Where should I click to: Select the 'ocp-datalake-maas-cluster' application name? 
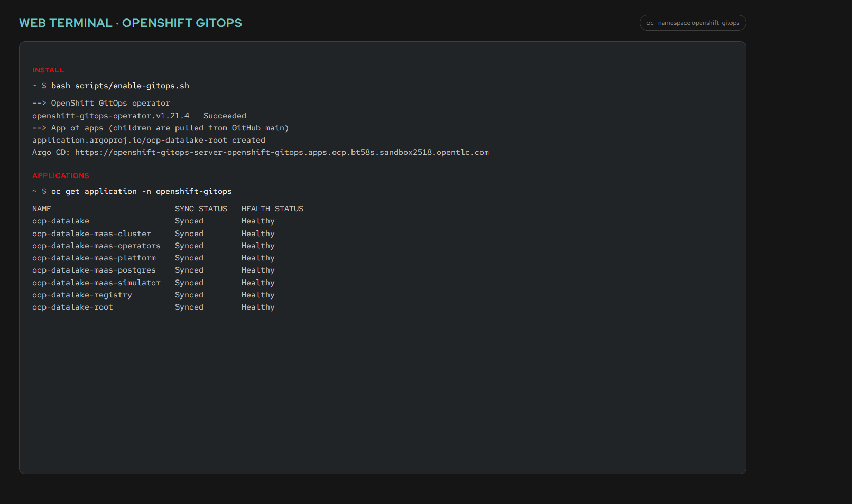[91, 234]
